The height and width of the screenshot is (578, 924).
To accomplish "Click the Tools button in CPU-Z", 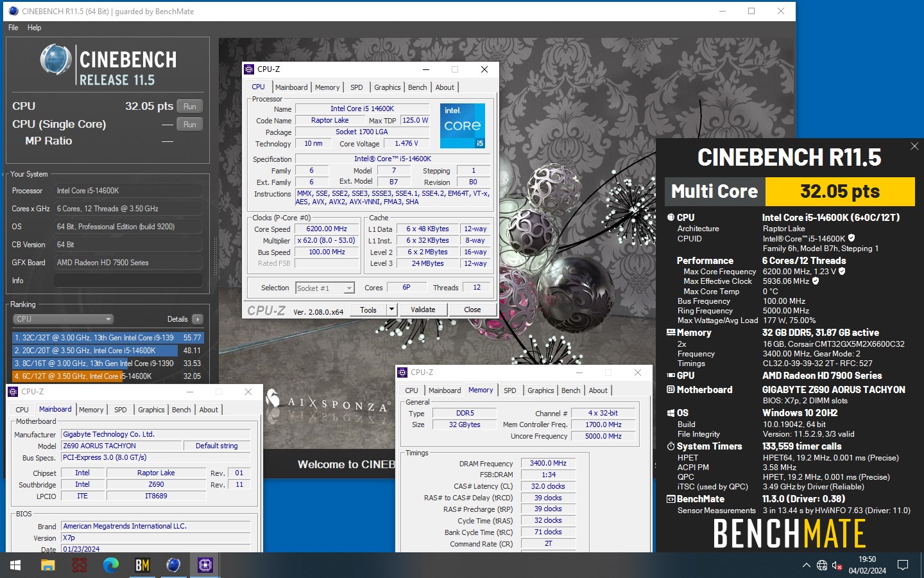I will click(368, 310).
